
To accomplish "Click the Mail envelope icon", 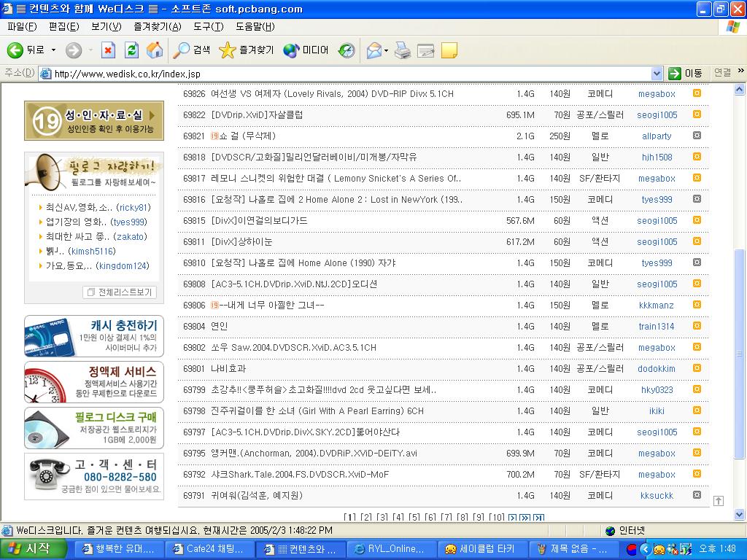I will point(374,50).
